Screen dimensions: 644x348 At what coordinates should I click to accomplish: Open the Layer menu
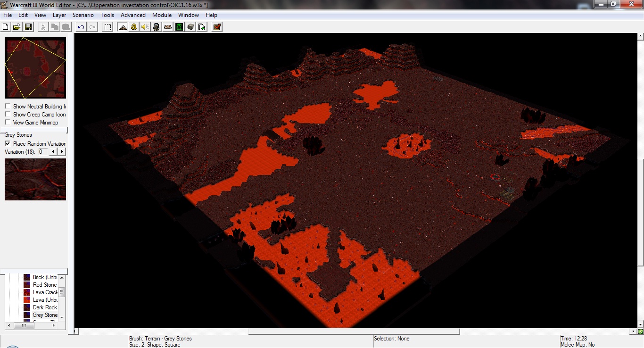pos(59,15)
